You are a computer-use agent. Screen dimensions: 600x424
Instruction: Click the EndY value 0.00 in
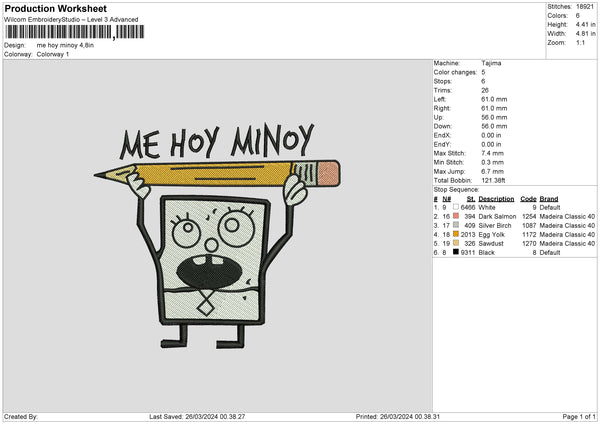(491, 145)
